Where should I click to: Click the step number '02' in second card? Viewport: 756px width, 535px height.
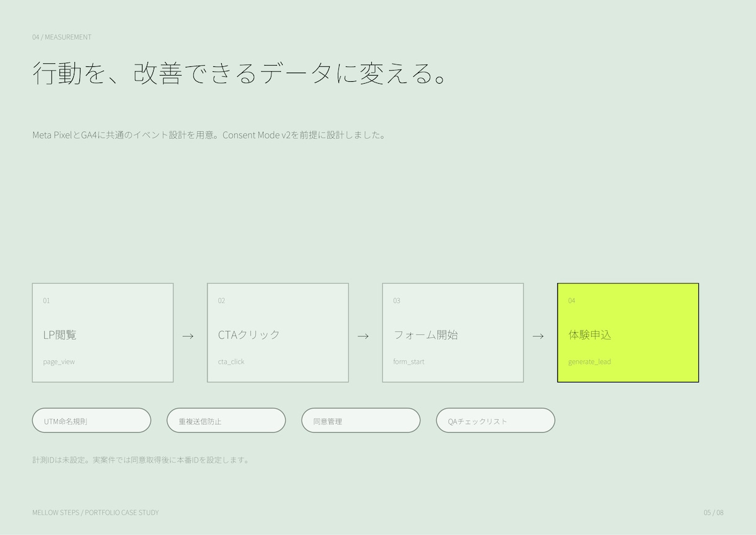pyautogui.click(x=221, y=301)
